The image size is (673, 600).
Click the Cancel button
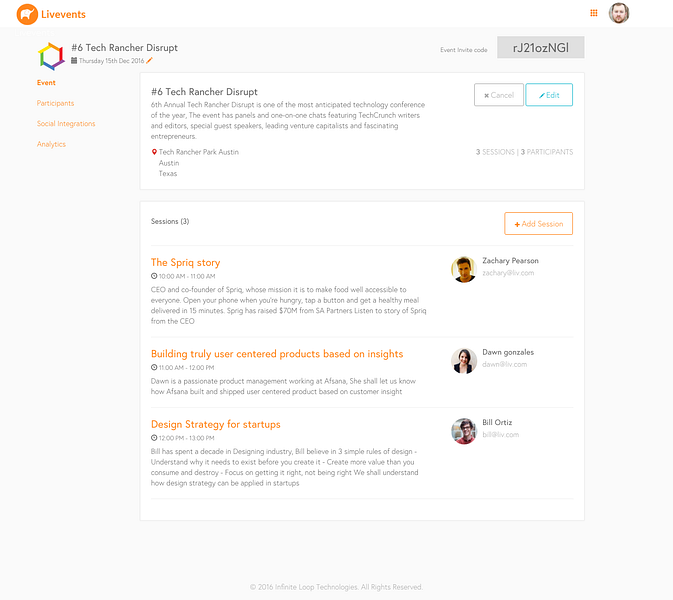[499, 95]
